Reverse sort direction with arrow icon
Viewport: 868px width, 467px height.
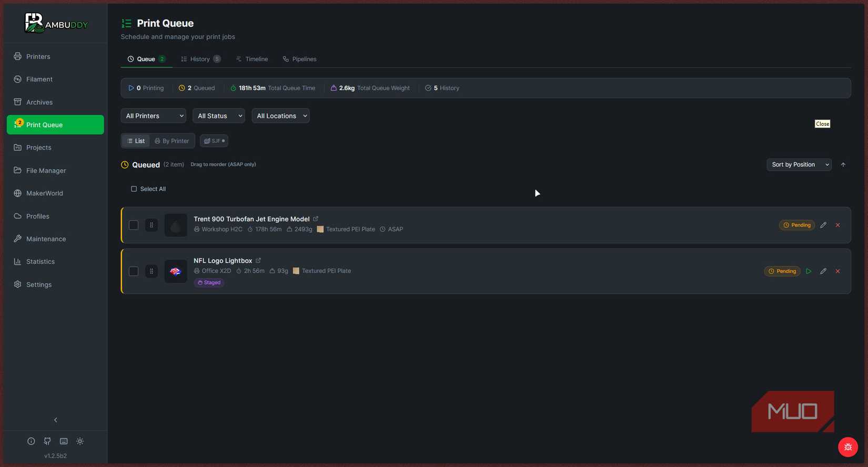[843, 165]
